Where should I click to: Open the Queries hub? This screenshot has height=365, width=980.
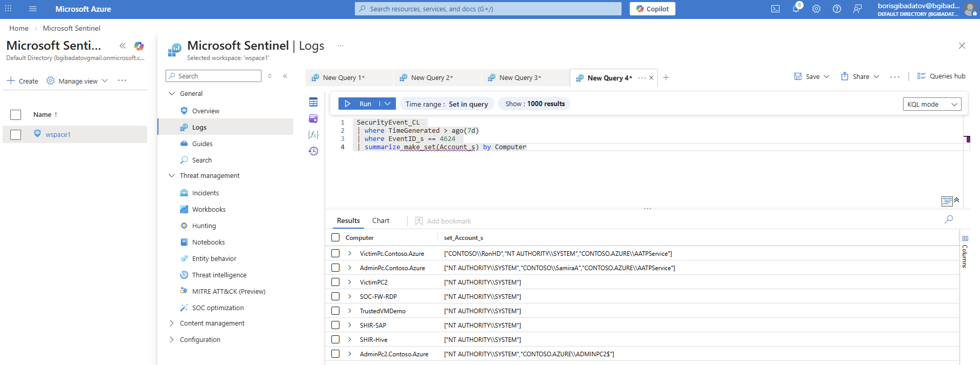coord(942,76)
